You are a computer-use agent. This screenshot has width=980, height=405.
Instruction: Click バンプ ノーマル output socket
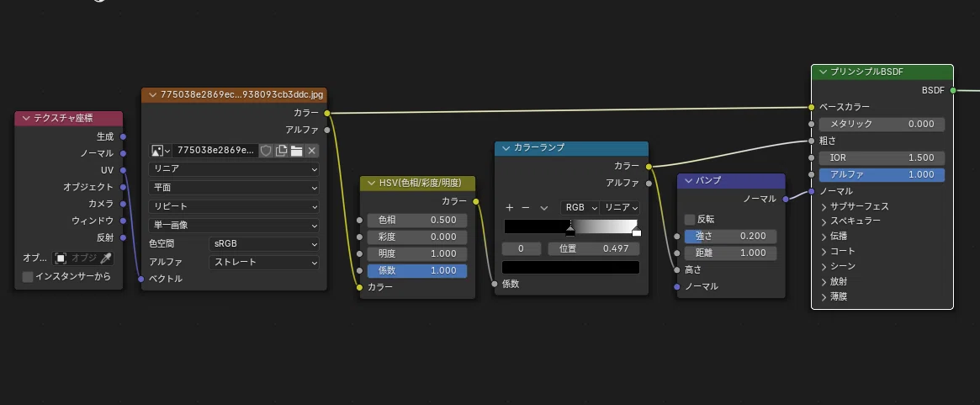pyautogui.click(x=786, y=199)
